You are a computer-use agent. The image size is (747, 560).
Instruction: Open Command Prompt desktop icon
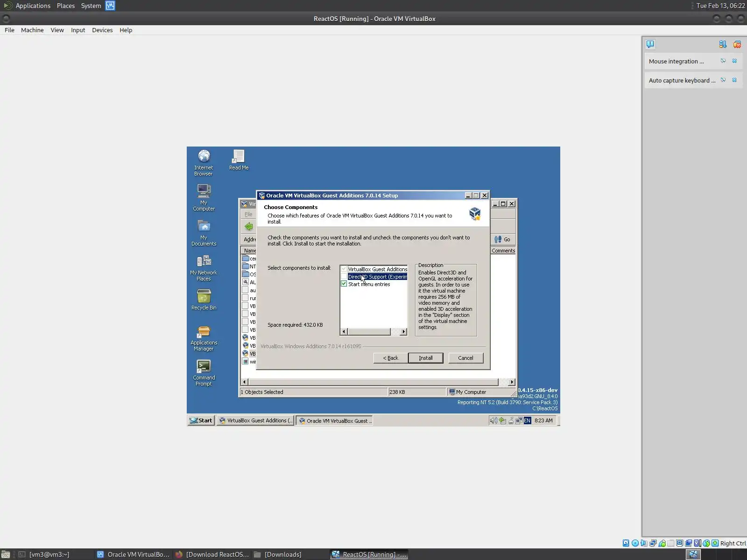click(204, 372)
